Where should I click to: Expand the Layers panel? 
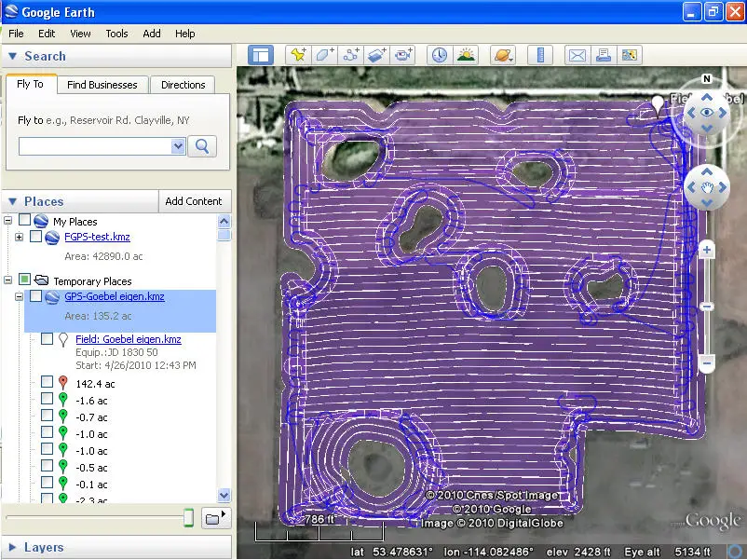tap(12, 547)
